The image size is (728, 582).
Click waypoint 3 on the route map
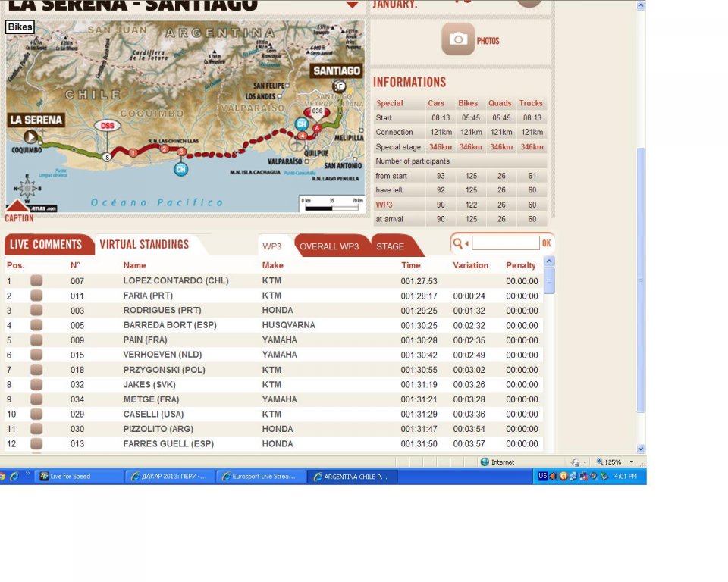181,152
